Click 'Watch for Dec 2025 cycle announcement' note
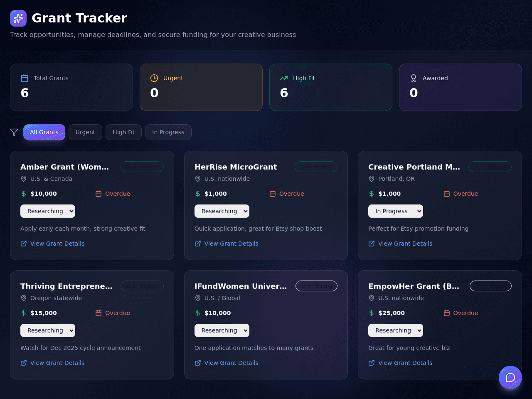This screenshot has height=399, width=532. pyautogui.click(x=81, y=348)
